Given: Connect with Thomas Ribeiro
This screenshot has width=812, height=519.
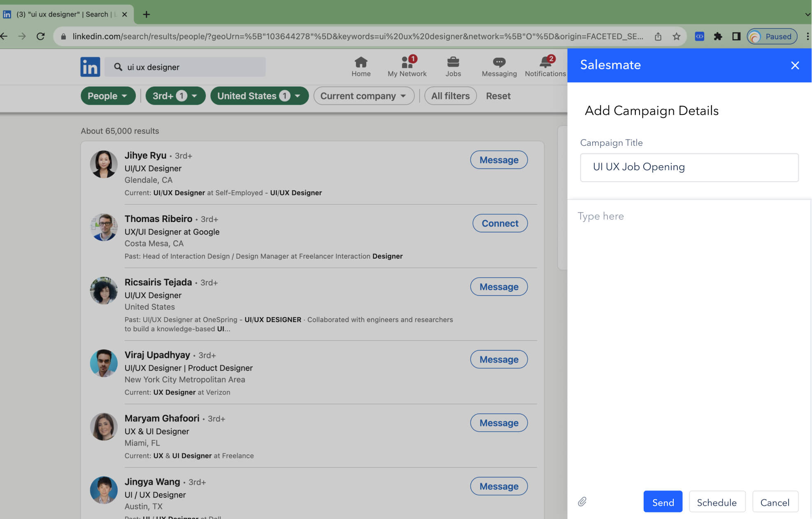Looking at the screenshot, I should [x=500, y=223].
